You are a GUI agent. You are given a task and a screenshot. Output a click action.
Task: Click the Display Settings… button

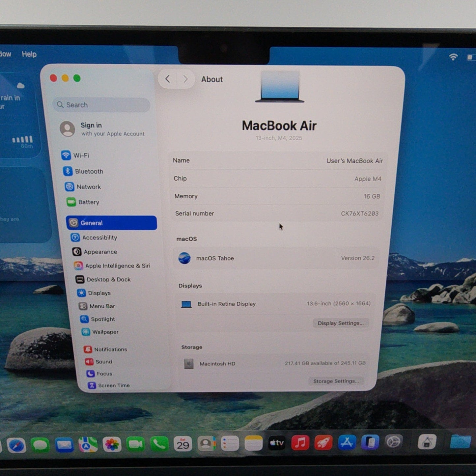(x=341, y=323)
